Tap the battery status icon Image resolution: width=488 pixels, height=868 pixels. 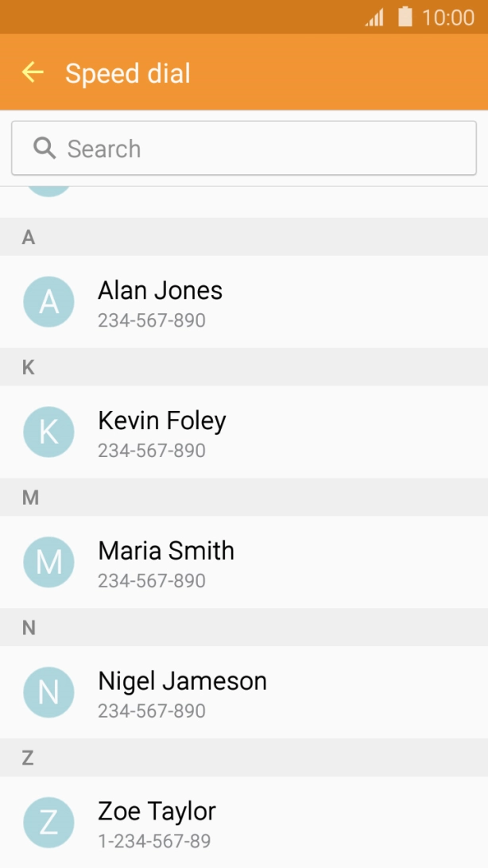coord(405,17)
